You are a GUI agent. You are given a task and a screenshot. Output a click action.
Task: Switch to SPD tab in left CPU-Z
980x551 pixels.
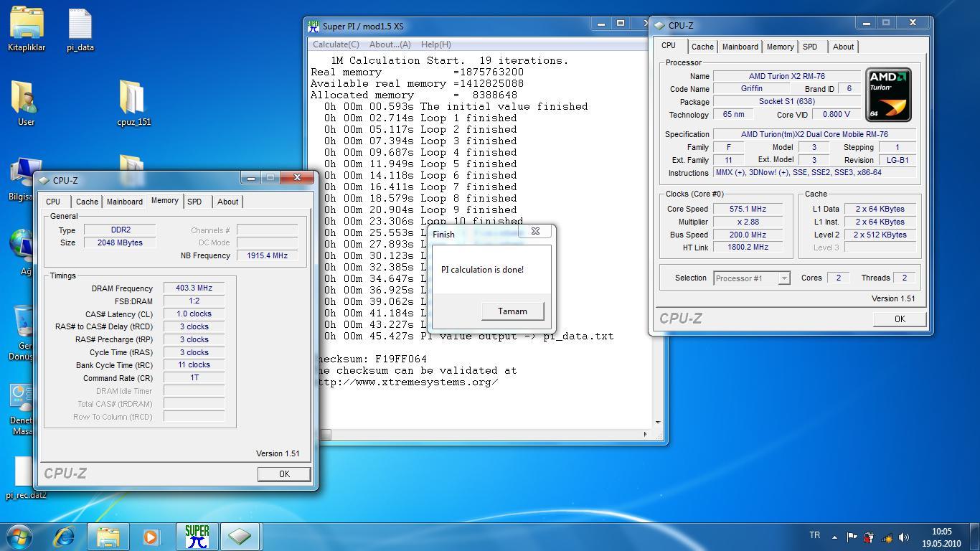pos(194,202)
